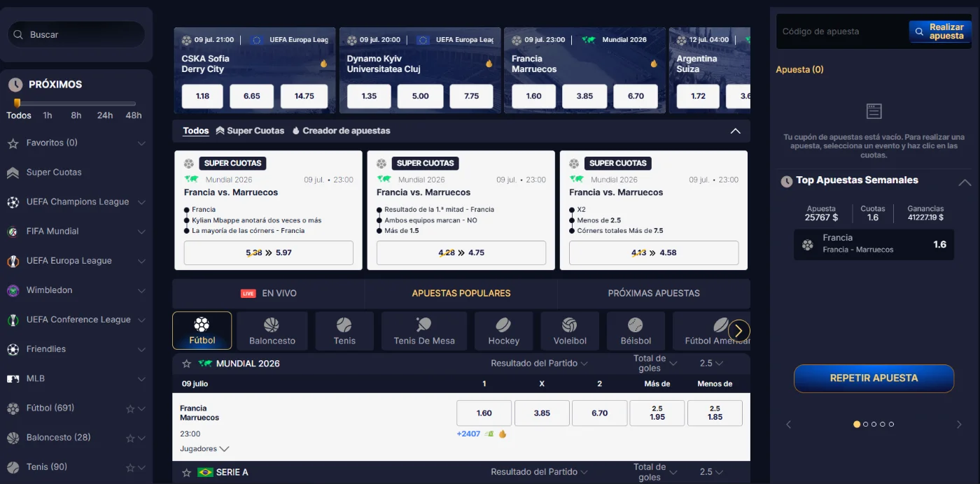Open Resultado del Partido dropdown for Mundial 2026
Viewport: 980px width, 484px height.
539,364
